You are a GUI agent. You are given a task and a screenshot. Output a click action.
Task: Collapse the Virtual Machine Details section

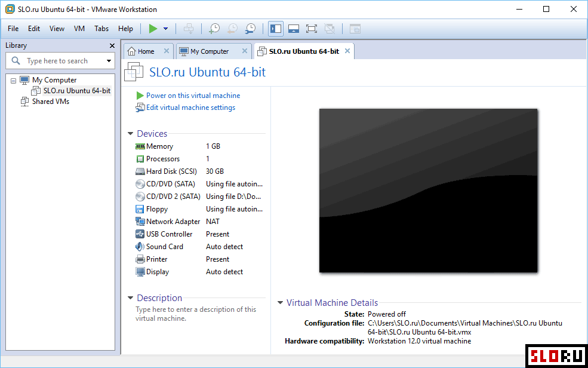(x=280, y=303)
